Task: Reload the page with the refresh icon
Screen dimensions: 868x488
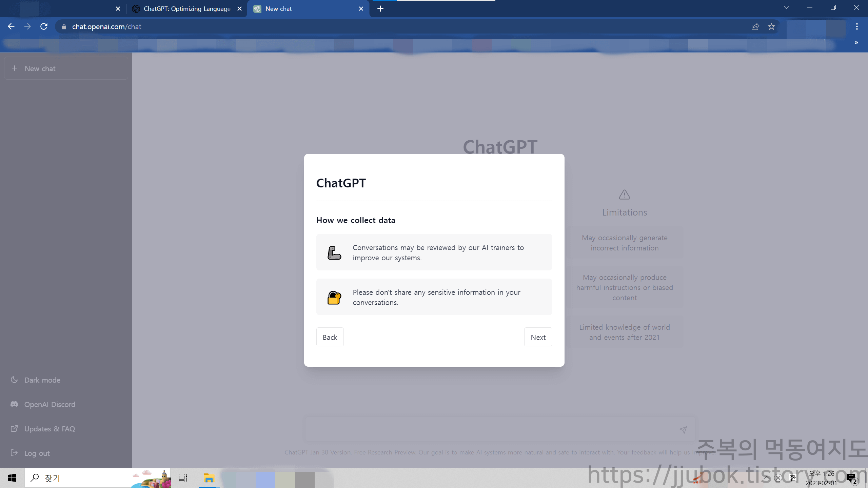Action: (44, 26)
